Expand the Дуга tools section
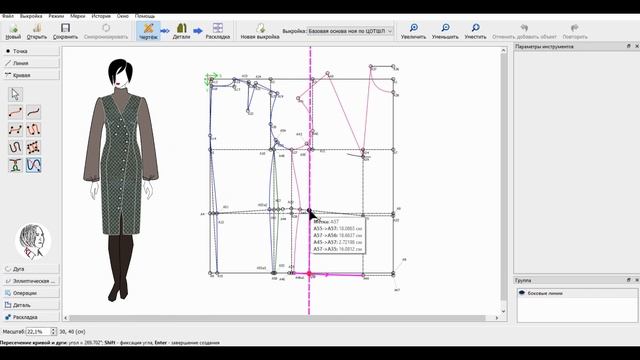The image size is (640, 360). click(31, 269)
